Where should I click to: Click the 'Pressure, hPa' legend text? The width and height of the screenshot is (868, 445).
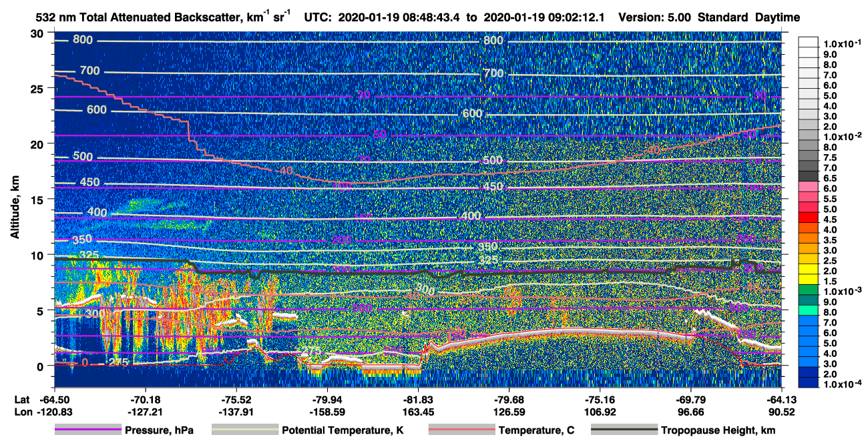pos(159,430)
